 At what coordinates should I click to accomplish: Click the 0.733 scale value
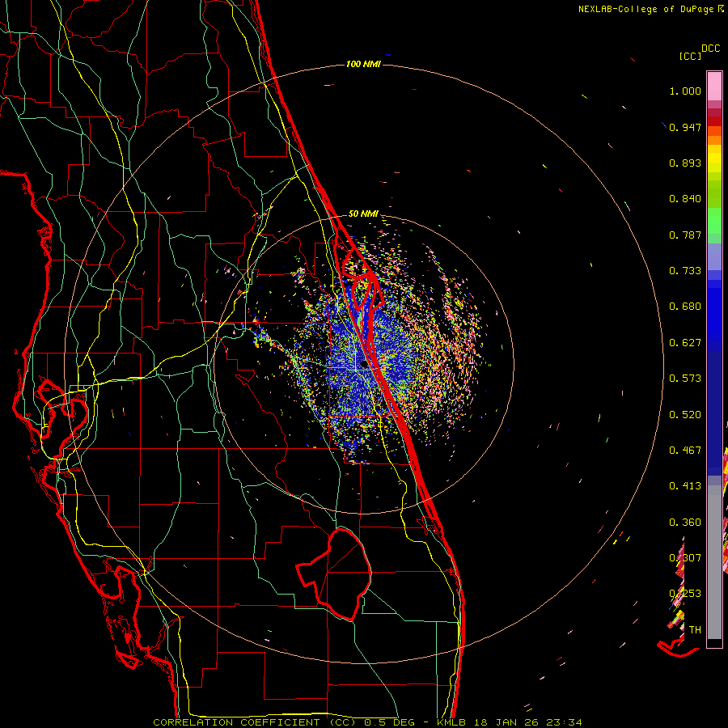(x=685, y=271)
